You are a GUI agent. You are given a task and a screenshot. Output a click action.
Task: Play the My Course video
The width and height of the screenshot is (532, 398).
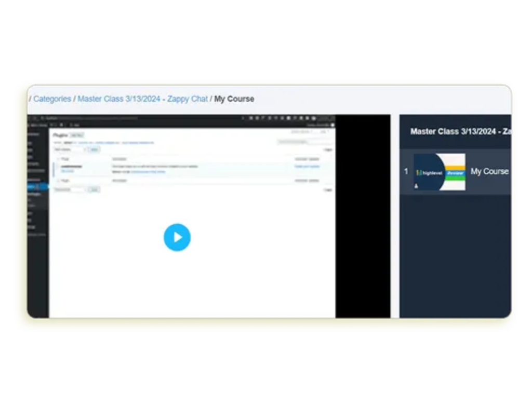177,237
